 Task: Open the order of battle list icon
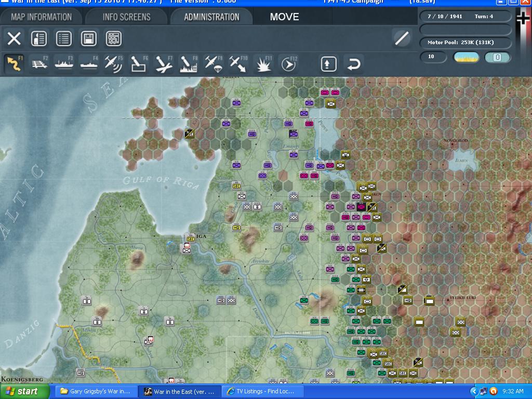pos(64,38)
